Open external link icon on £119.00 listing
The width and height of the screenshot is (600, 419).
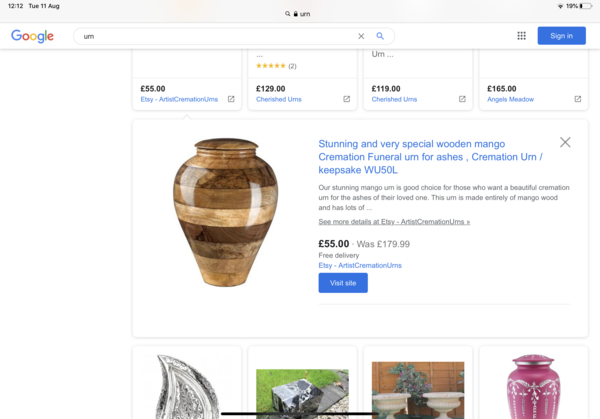[x=462, y=99]
